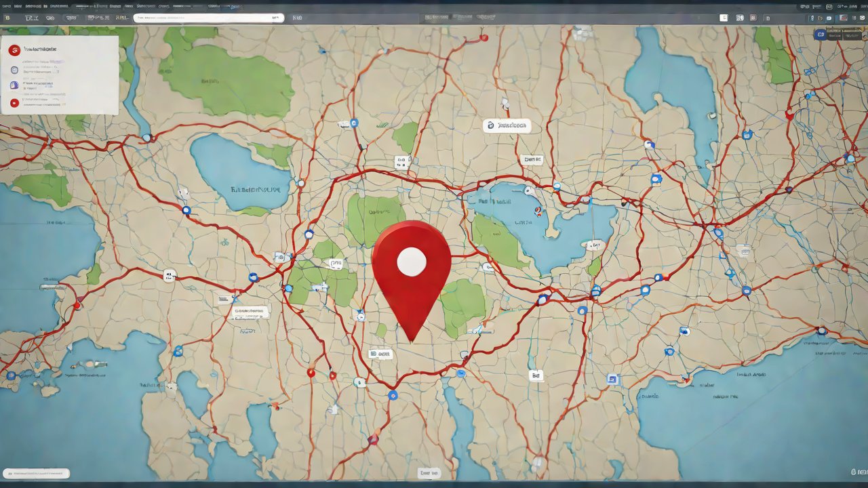This screenshot has height=488, width=868.
Task: Click the white label box directly below the red pin
Action: coord(380,354)
